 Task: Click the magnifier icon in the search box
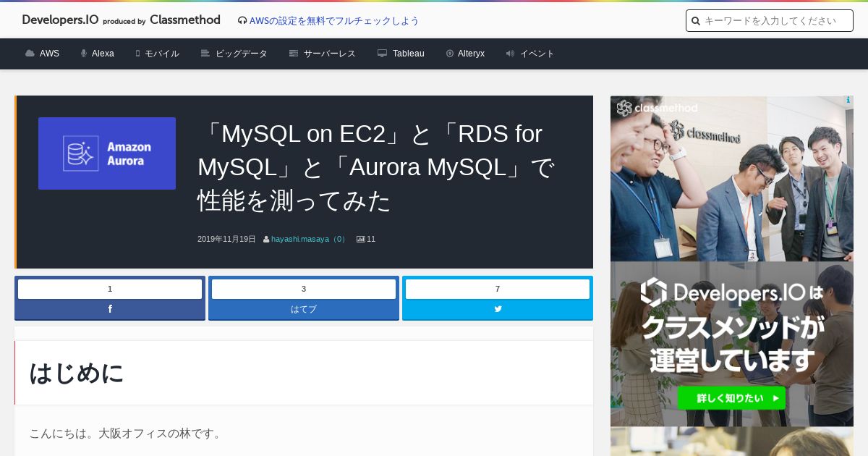pyautogui.click(x=696, y=21)
